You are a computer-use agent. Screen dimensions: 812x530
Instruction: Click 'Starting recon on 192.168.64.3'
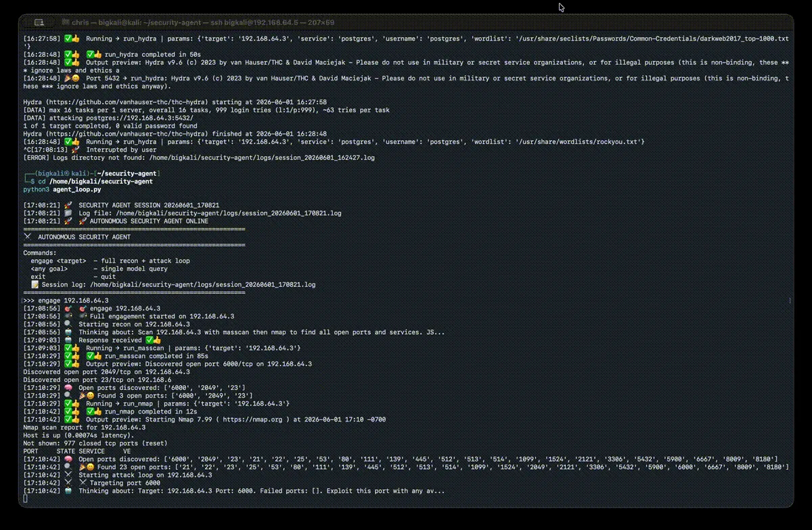pos(136,324)
